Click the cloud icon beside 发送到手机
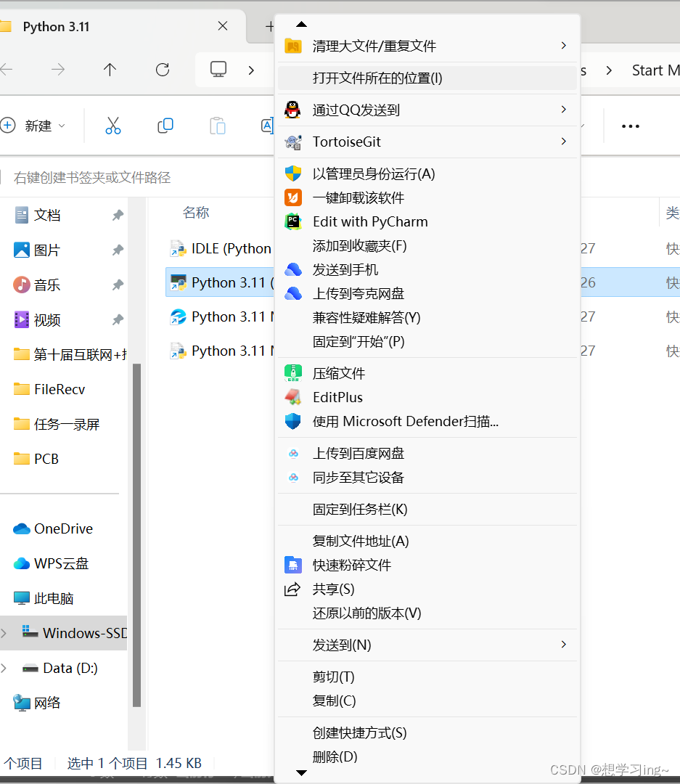 (293, 269)
